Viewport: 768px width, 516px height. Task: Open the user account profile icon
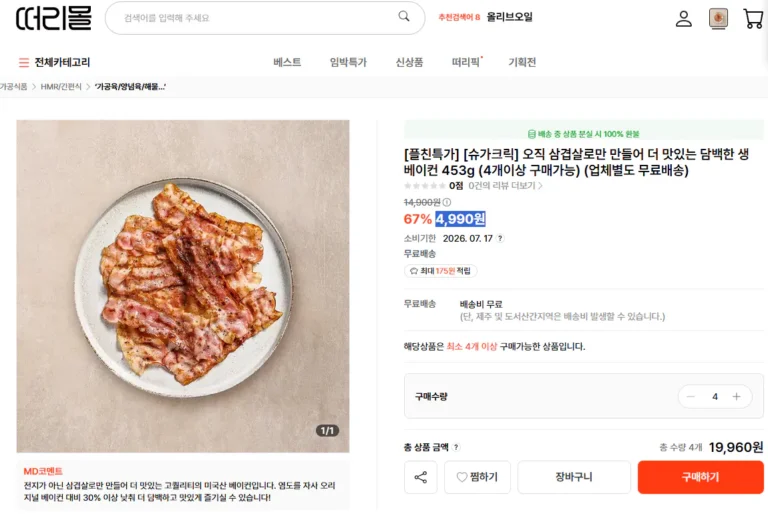coord(683,19)
